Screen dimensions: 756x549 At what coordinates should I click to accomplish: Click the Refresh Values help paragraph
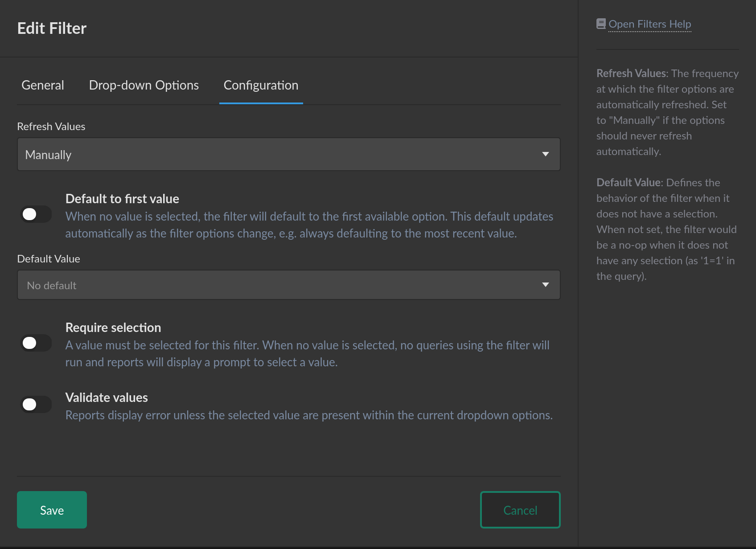(x=667, y=112)
